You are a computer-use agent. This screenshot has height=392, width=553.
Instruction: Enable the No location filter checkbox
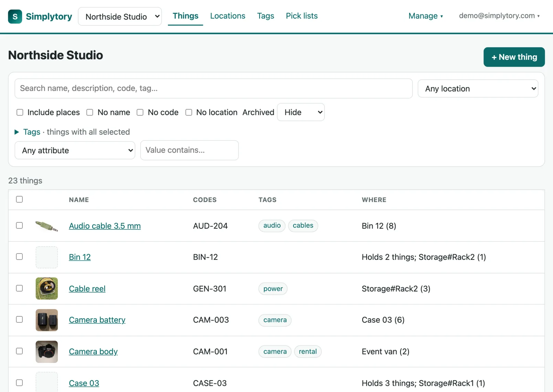189,112
